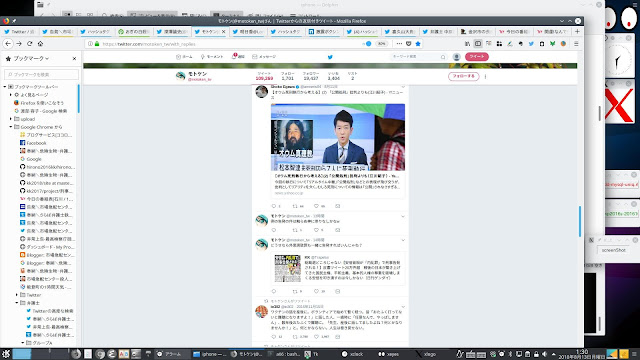Open the more options dots beside Follow button
The width and height of the screenshot is (640, 360).
pyautogui.click(x=485, y=76)
